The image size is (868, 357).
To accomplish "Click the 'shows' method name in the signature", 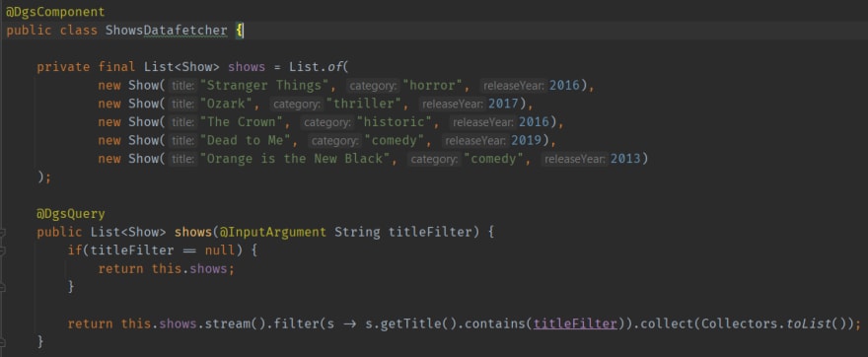I will (x=193, y=232).
